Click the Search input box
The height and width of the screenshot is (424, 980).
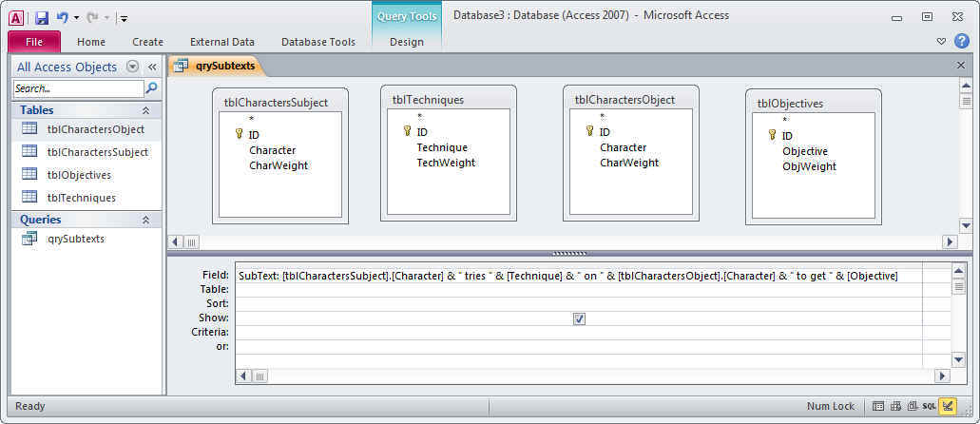[x=78, y=87]
